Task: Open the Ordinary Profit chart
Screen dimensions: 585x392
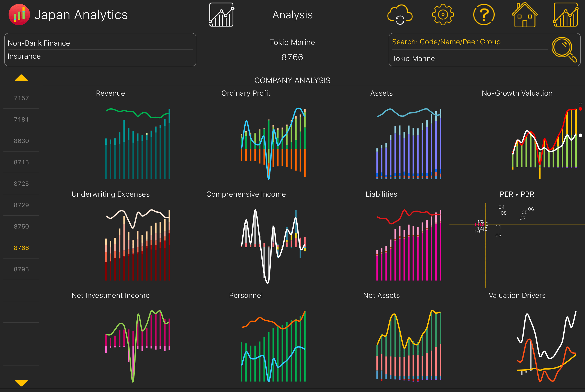Action: 273,144
